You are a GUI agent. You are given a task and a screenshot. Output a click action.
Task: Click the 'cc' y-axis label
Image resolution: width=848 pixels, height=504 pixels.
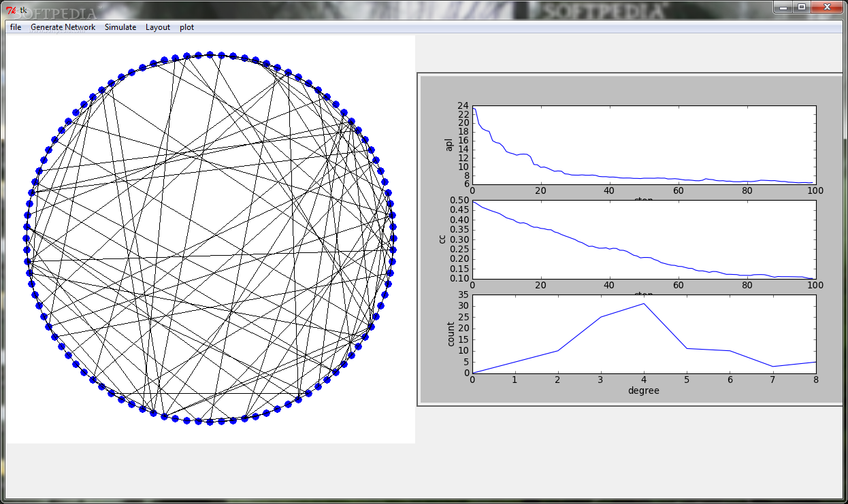coord(442,239)
